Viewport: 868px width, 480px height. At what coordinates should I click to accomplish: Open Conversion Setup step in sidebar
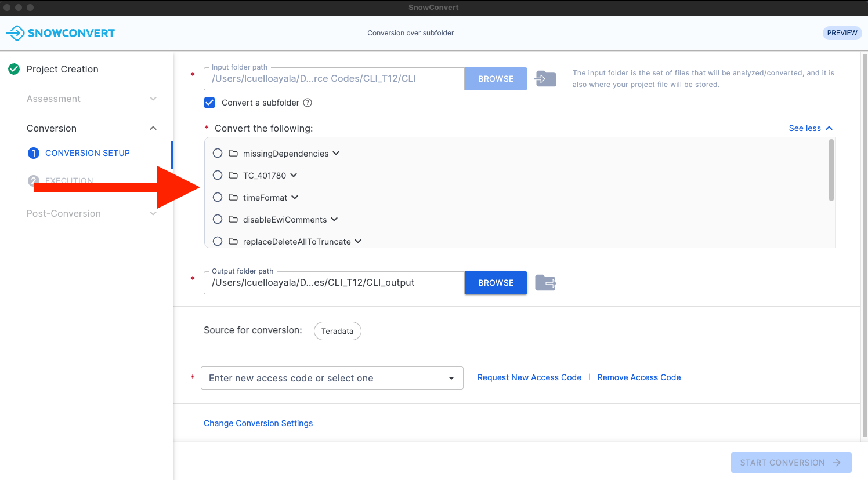pos(87,153)
